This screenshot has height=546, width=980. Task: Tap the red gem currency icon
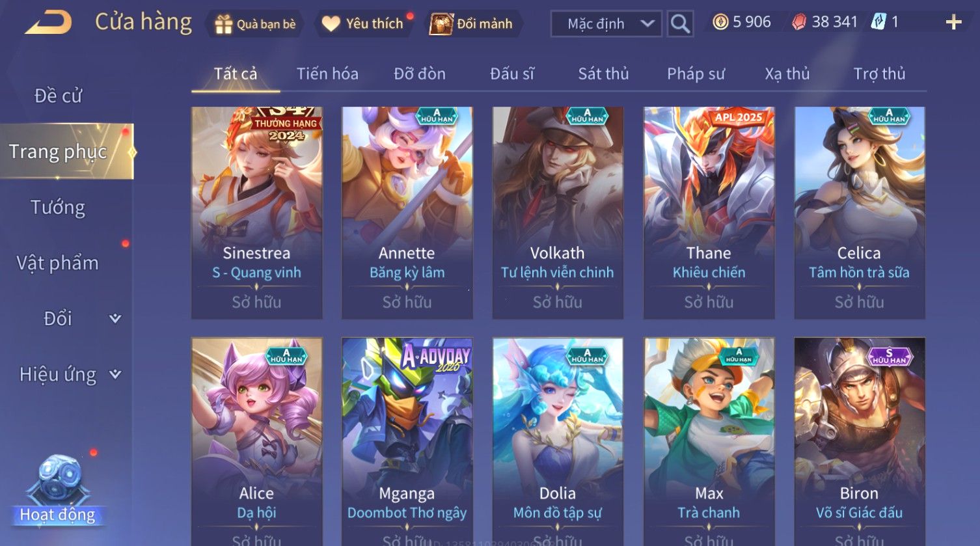point(799,22)
